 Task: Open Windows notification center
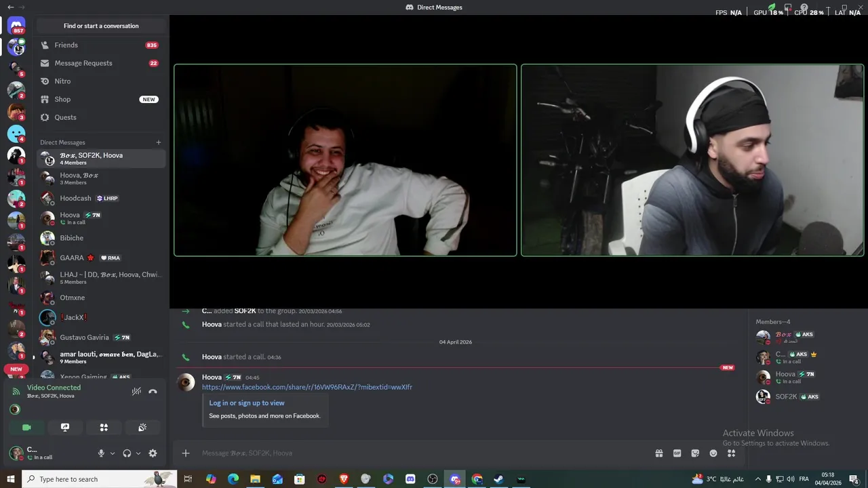[x=854, y=479]
